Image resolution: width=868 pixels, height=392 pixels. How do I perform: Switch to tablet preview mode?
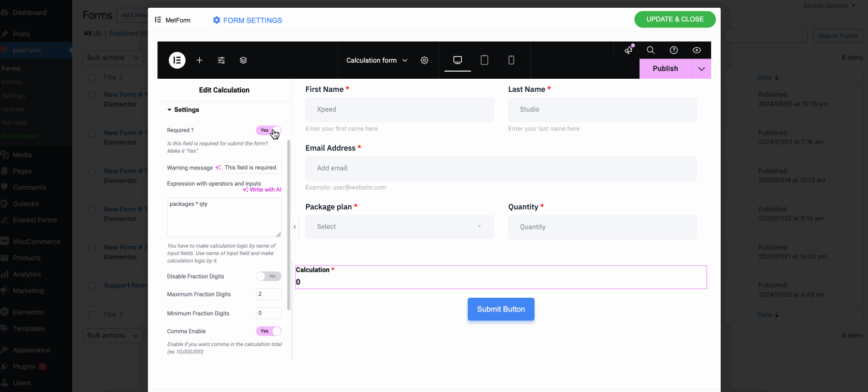click(484, 60)
